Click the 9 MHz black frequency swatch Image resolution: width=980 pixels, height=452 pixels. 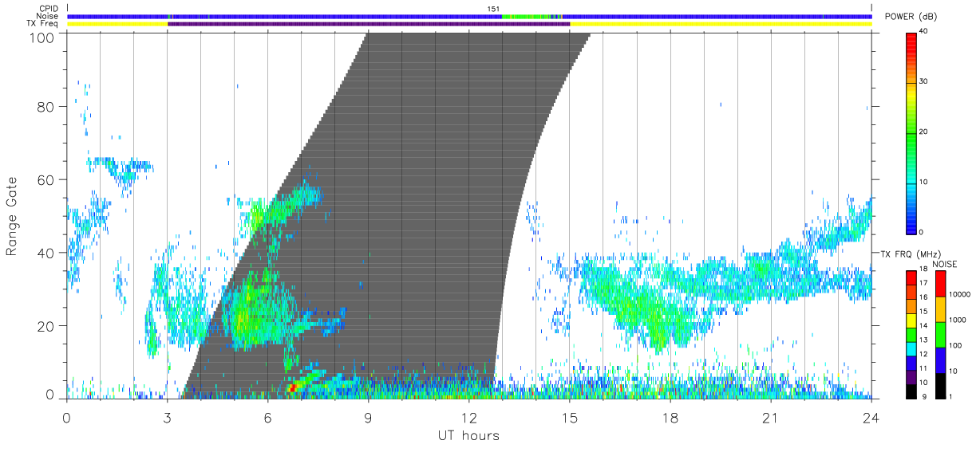[x=911, y=391]
